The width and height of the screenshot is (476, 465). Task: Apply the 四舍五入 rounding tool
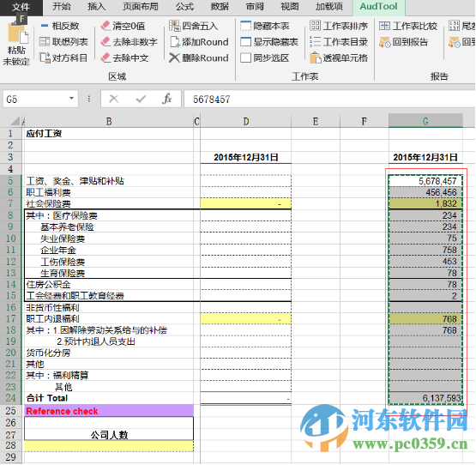(x=194, y=26)
